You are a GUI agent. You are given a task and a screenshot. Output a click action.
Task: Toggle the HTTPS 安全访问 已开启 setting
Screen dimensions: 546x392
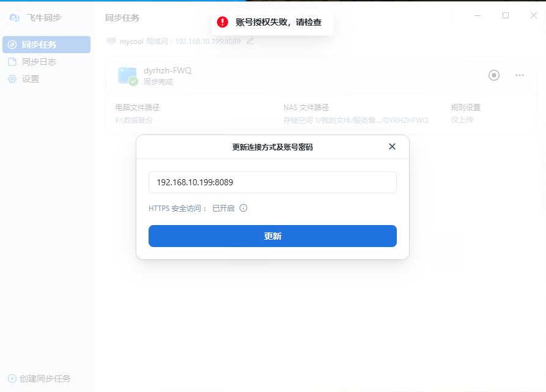223,208
